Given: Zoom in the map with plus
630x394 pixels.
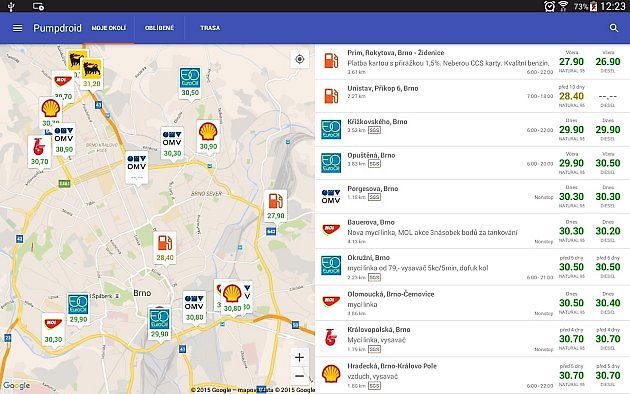Looking at the screenshot, I should pyautogui.click(x=299, y=357).
